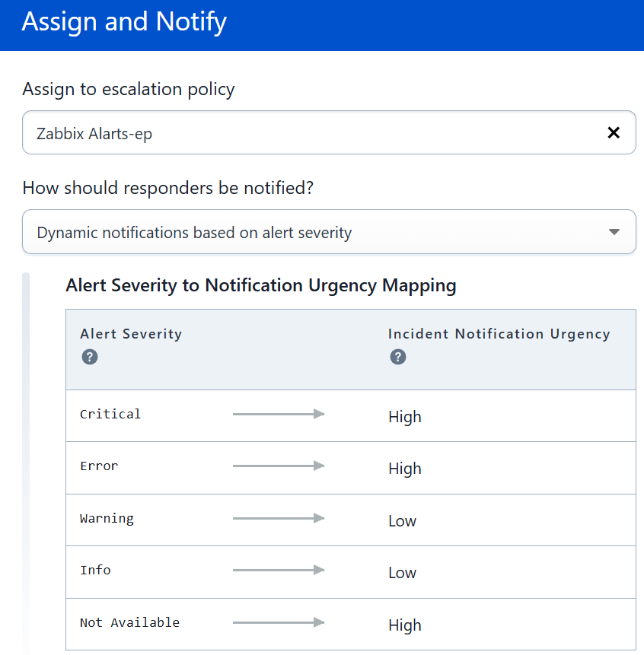
Task: Select the Not Available severity label
Action: tap(129, 622)
